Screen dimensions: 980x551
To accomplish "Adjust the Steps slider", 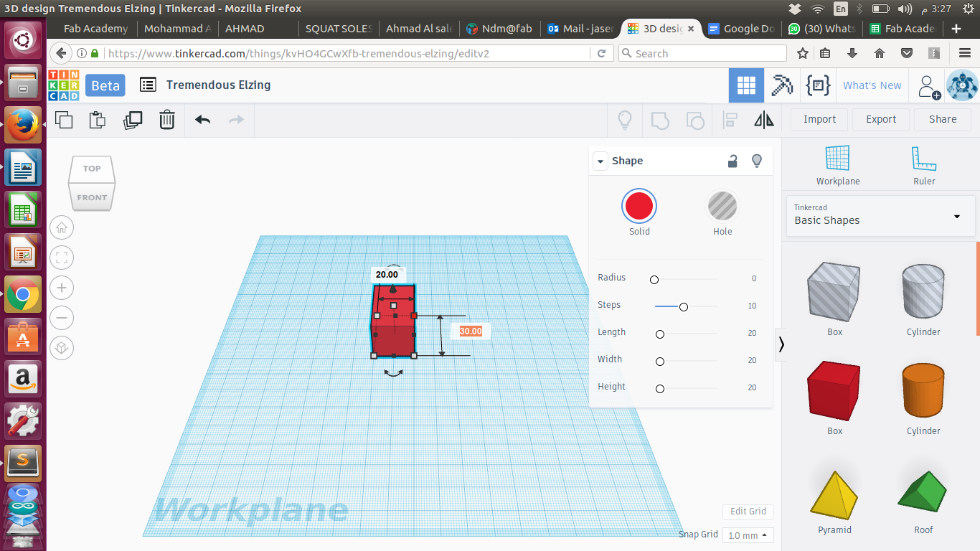I will click(x=684, y=306).
